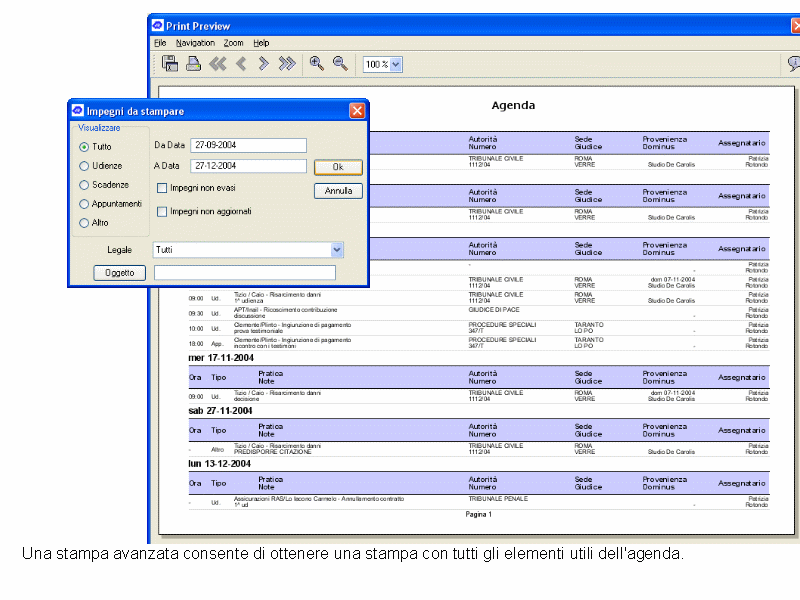Click the empty field beside the Oggetto button
800x600 pixels.
click(x=245, y=272)
